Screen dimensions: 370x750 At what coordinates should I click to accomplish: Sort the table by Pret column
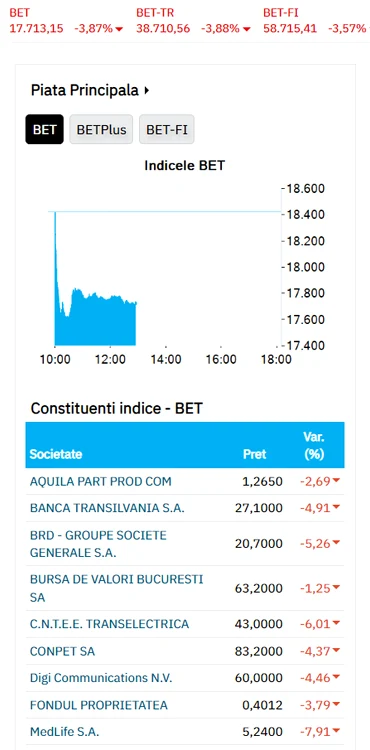[255, 454]
